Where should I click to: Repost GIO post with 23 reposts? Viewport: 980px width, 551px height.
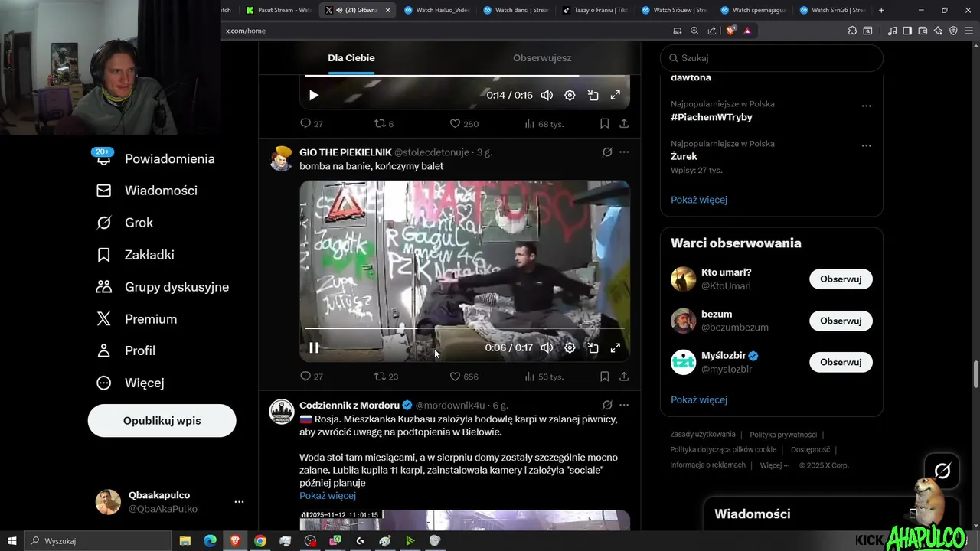386,377
